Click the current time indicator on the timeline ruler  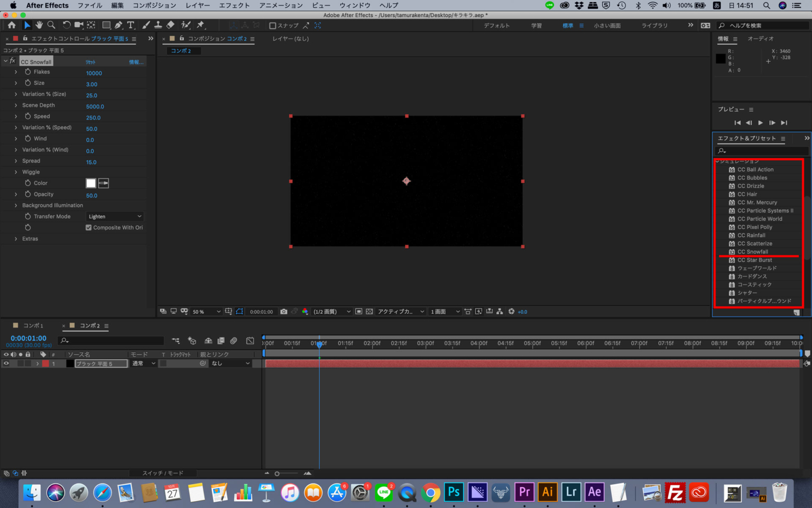tap(319, 343)
